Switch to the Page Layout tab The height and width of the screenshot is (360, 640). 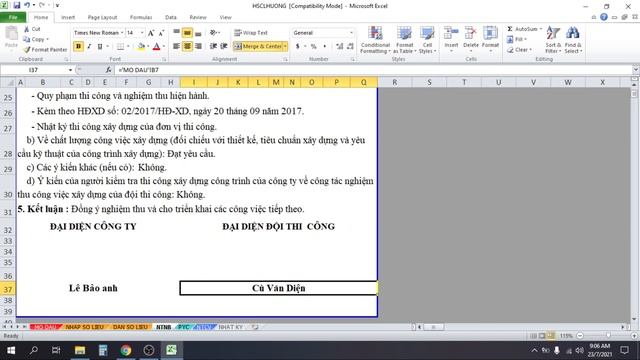102,17
